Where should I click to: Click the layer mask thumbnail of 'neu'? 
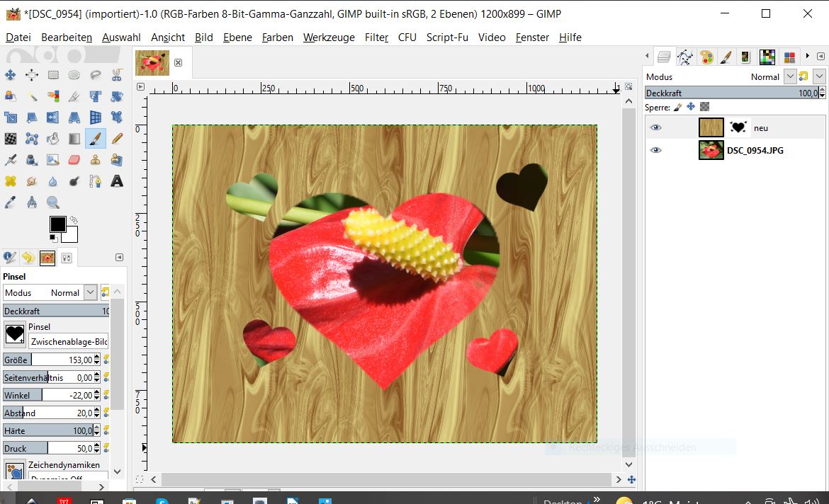click(739, 127)
